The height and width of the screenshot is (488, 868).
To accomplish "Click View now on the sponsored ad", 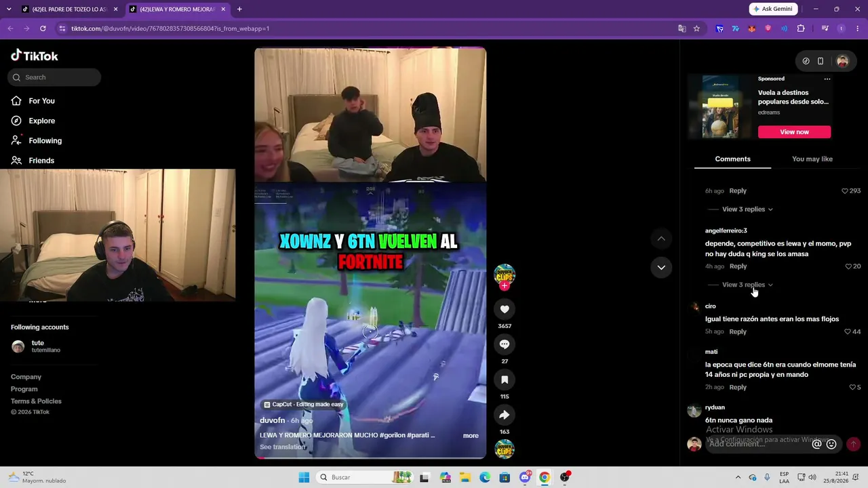I will point(794,132).
